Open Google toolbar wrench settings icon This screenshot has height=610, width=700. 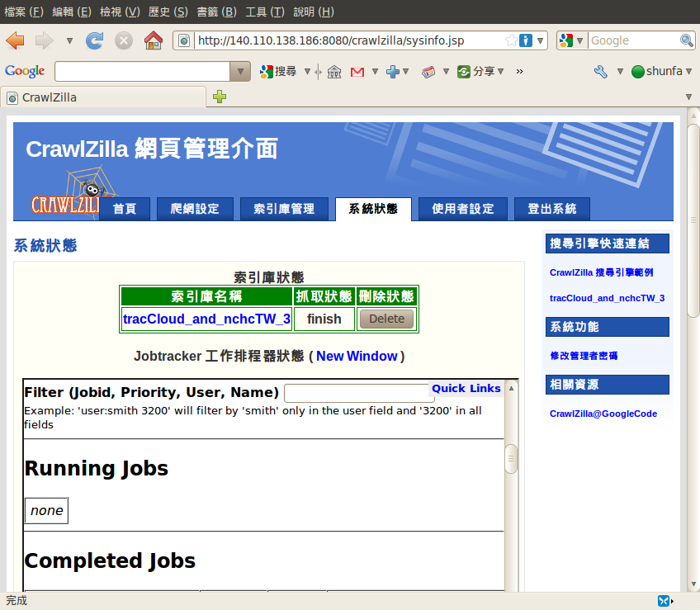pyautogui.click(x=600, y=72)
